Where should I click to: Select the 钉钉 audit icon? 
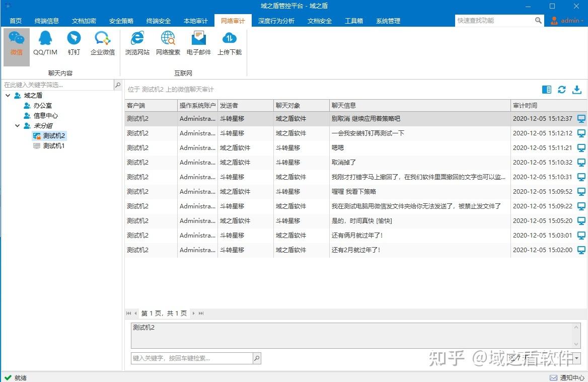pos(74,44)
